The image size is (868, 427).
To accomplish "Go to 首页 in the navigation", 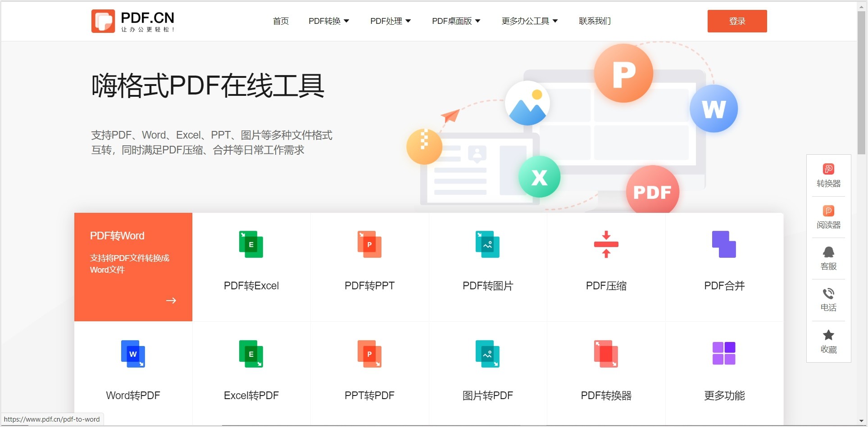I will click(x=281, y=21).
